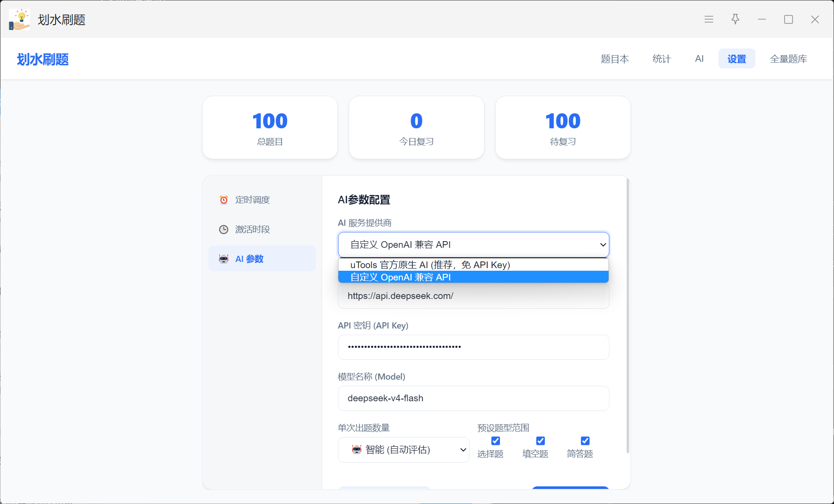Click the robot icon beside AI 参数
The width and height of the screenshot is (834, 504).
pos(224,259)
